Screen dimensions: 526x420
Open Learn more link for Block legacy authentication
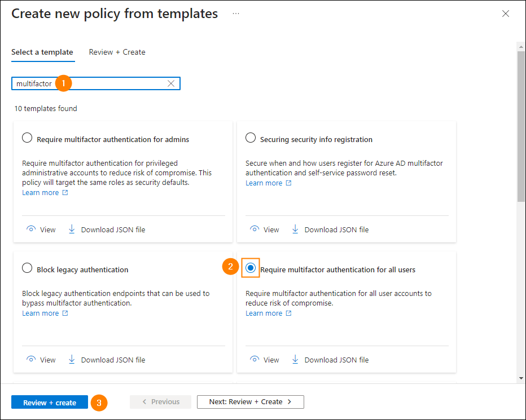(x=41, y=313)
